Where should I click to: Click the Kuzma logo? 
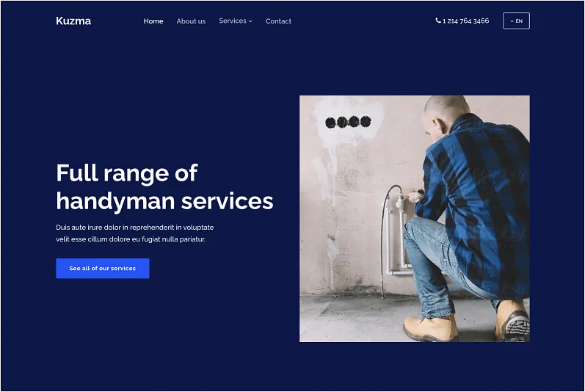[73, 21]
